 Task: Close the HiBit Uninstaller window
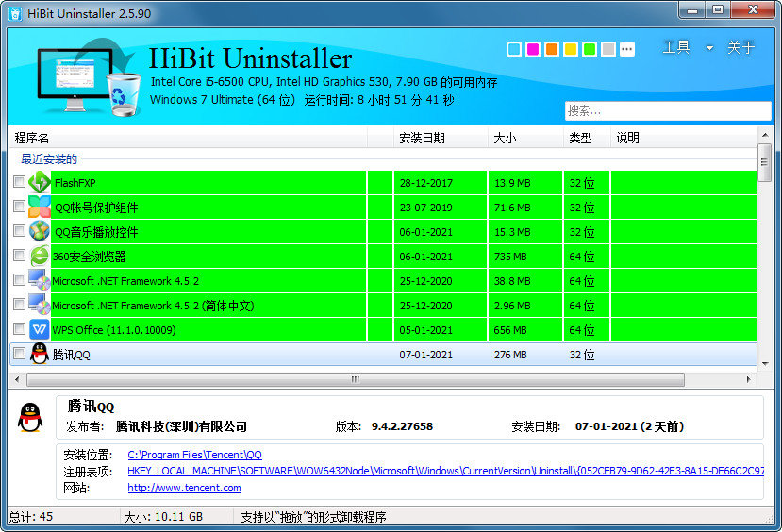753,10
